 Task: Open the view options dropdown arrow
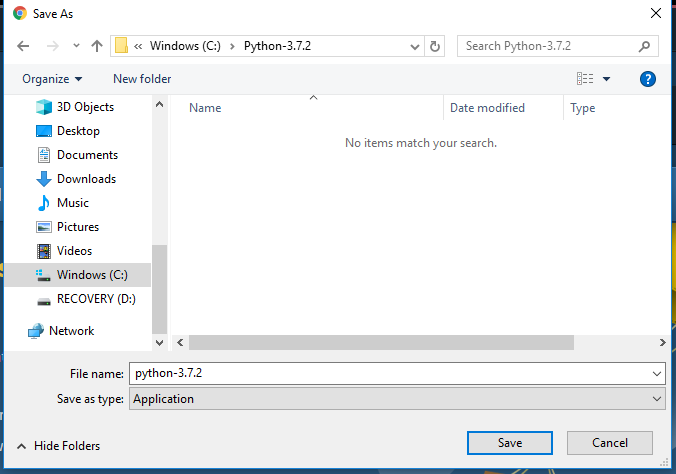click(x=606, y=78)
